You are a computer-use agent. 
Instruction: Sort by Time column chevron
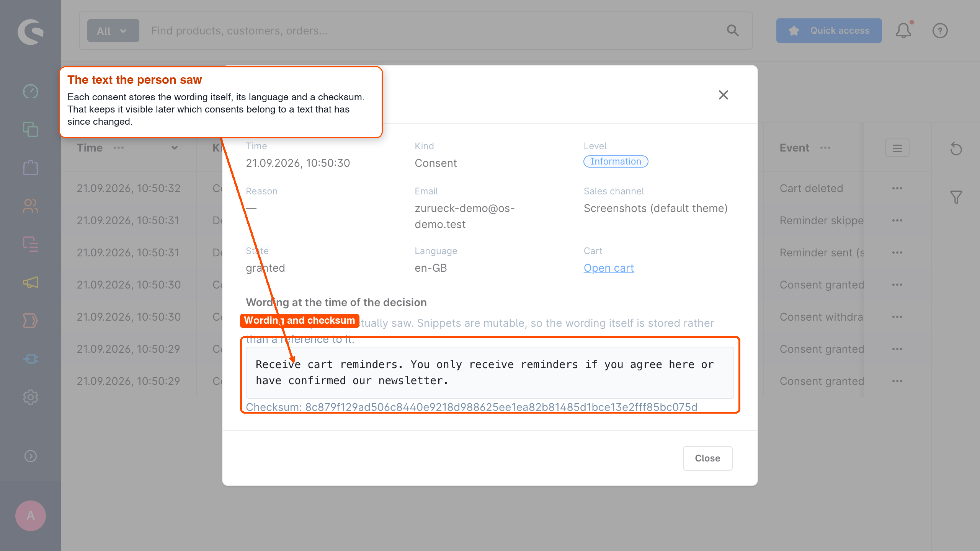[x=175, y=148]
